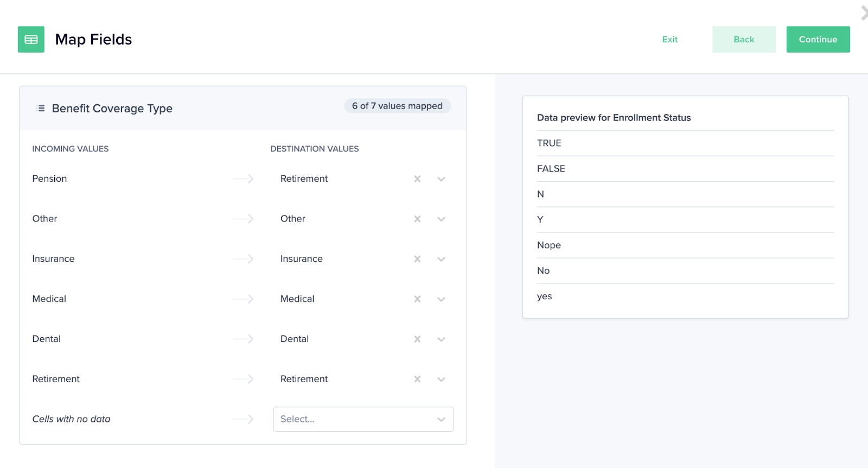868x468 pixels.
Task: Open the Select dropdown for empty cells
Action: (363, 419)
